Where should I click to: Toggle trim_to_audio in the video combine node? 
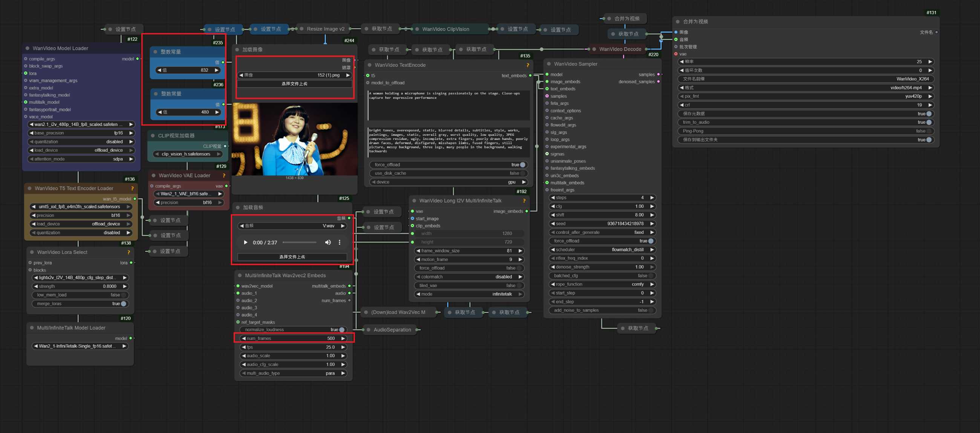928,122
